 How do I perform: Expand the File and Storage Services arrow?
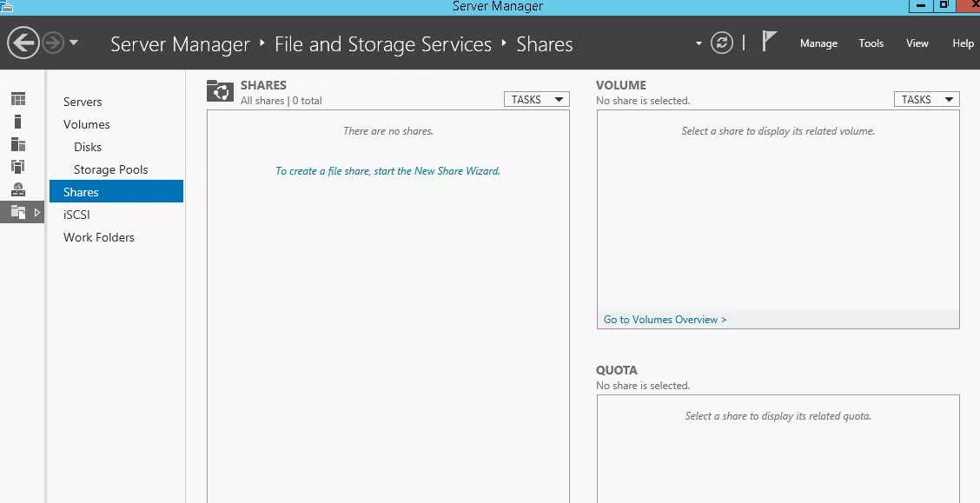(x=36, y=213)
